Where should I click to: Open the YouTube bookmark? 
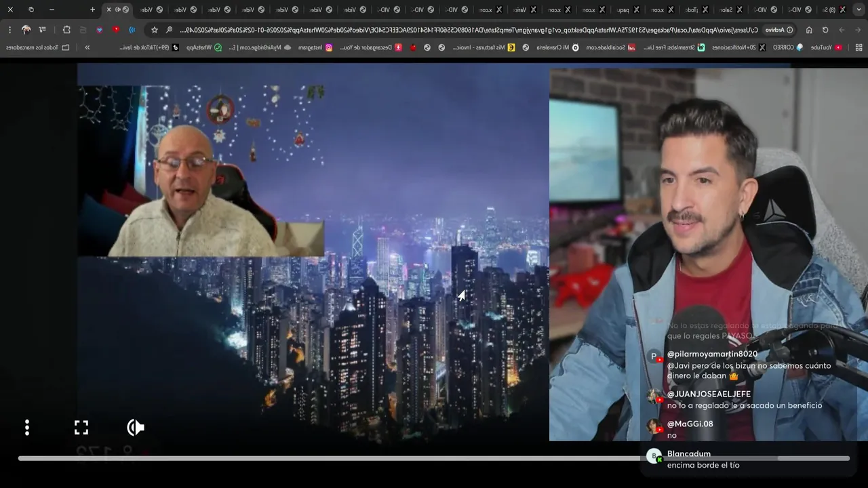click(827, 47)
